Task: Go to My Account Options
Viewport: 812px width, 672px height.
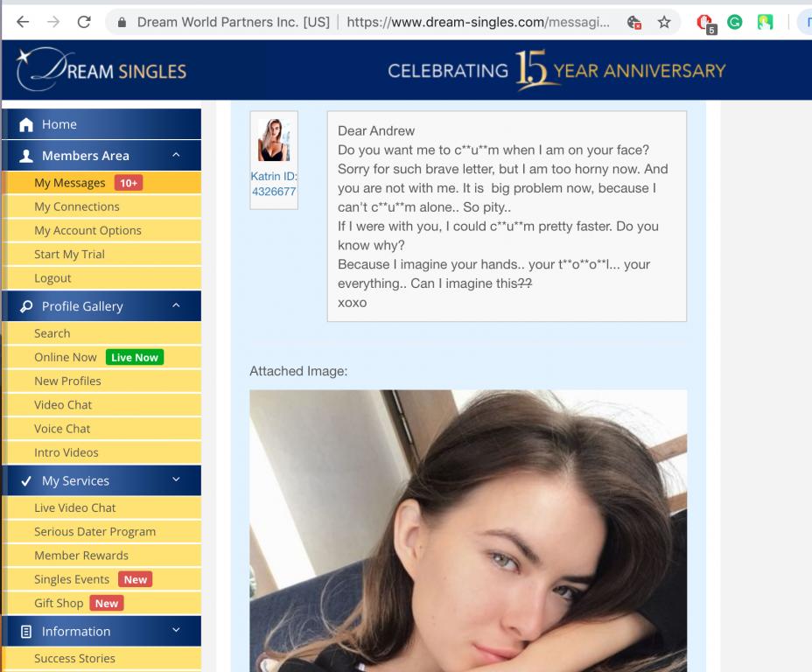Action: pos(87,230)
